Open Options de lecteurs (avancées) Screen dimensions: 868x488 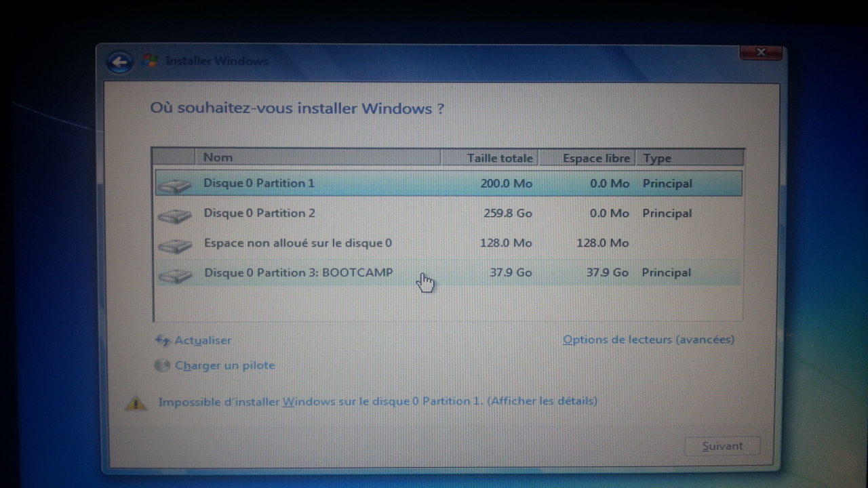click(x=648, y=340)
